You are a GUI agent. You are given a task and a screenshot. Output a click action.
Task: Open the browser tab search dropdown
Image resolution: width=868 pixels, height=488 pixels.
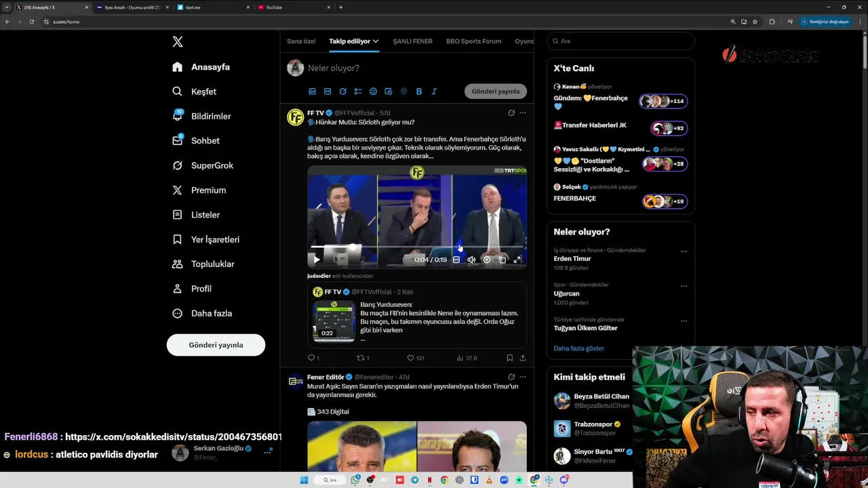(x=7, y=7)
